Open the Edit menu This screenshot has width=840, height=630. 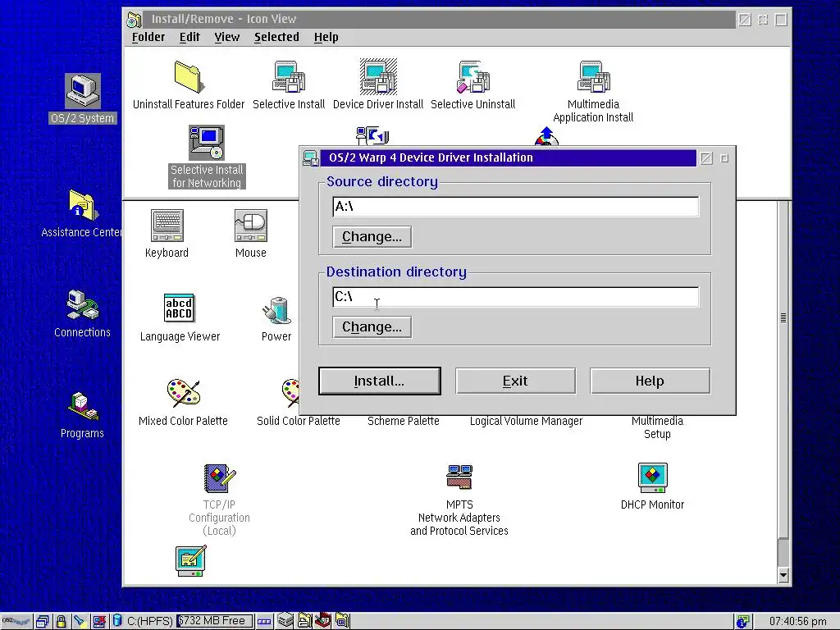[x=189, y=37]
